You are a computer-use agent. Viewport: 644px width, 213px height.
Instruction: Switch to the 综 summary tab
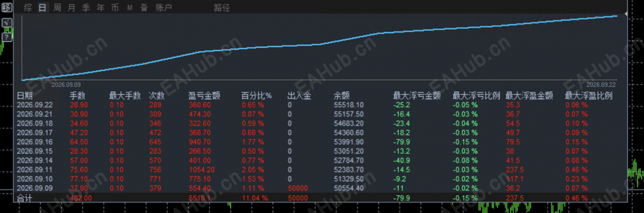coord(28,8)
